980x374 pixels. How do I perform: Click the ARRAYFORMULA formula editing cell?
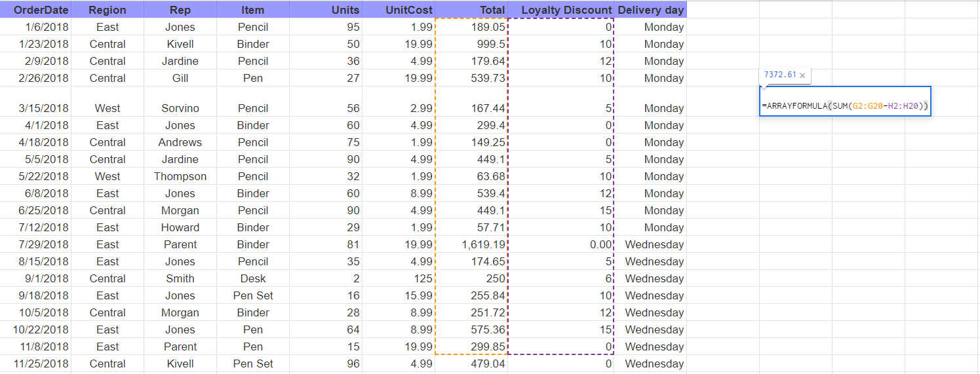[x=845, y=102]
